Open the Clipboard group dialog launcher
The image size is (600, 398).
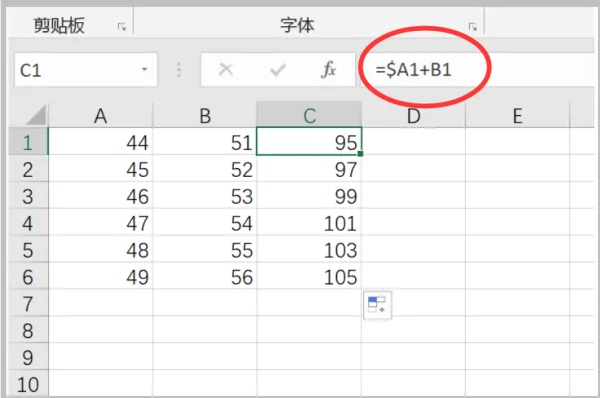coord(122,27)
